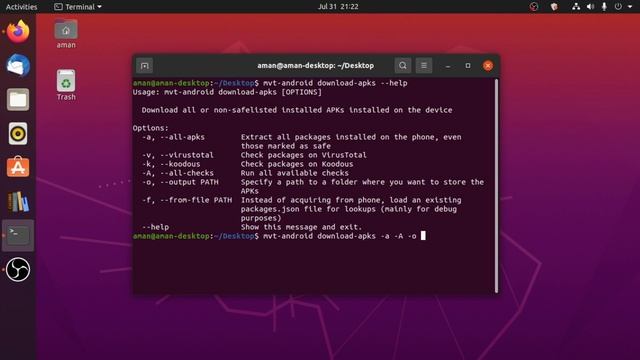Click the '--from-file PATH' option text
This screenshot has height=360, width=640.
tap(196, 200)
